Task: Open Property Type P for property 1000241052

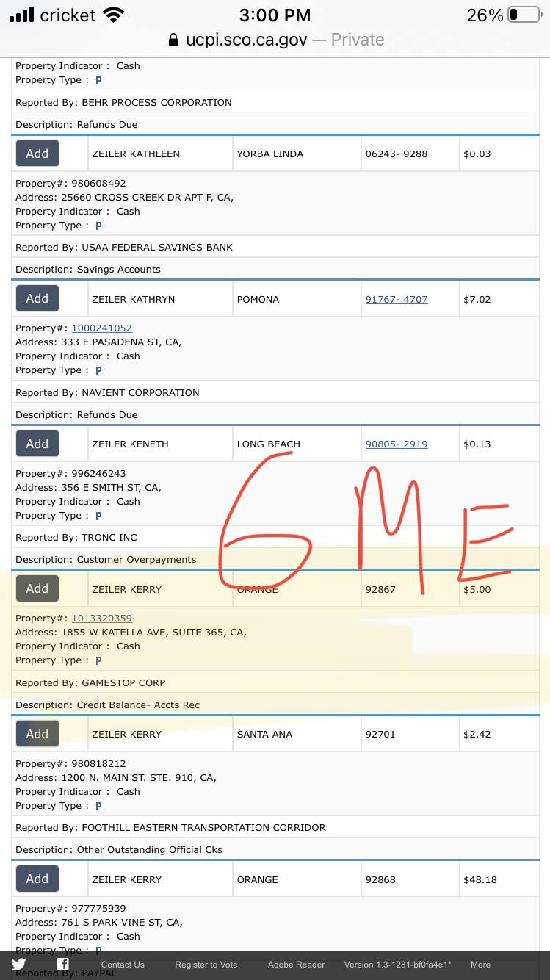Action: click(x=98, y=370)
